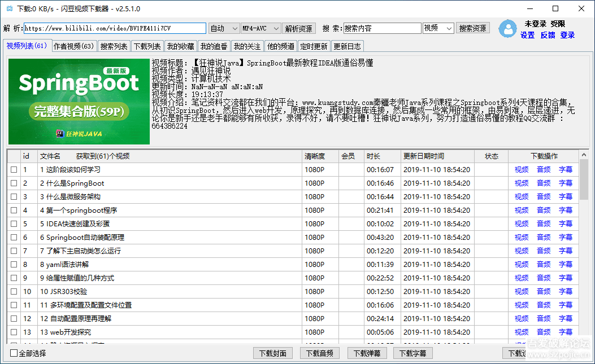Click 音频 link for 'yaml语法讲解' row
The image size is (595, 364).
(x=544, y=264)
